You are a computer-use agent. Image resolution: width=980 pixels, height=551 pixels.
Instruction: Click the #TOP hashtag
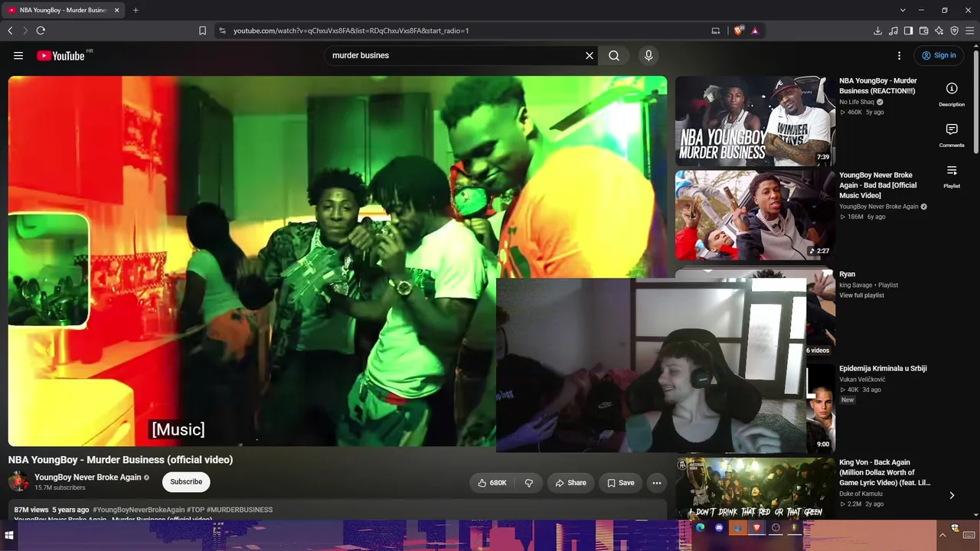tap(195, 510)
